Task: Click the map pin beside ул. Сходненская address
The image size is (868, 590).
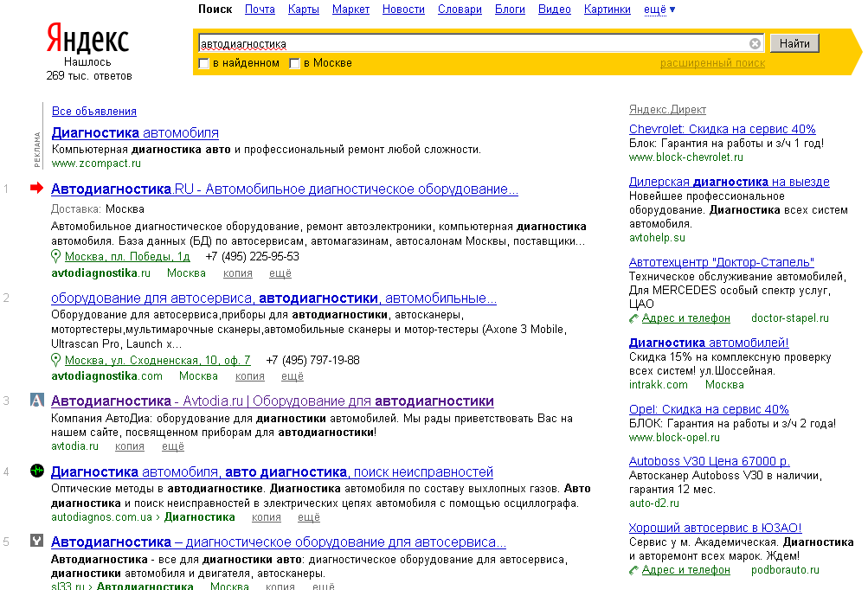Action: [56, 360]
